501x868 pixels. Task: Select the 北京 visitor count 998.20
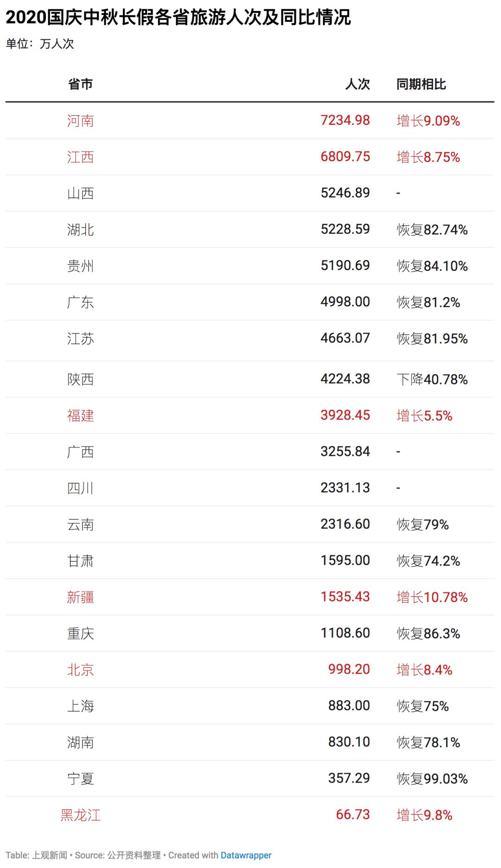(x=349, y=669)
